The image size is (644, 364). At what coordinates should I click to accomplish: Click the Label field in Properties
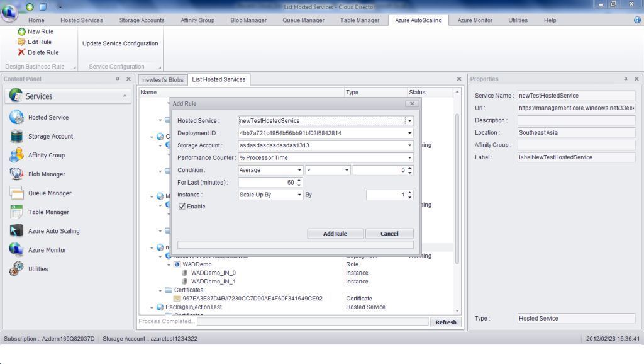coord(576,157)
